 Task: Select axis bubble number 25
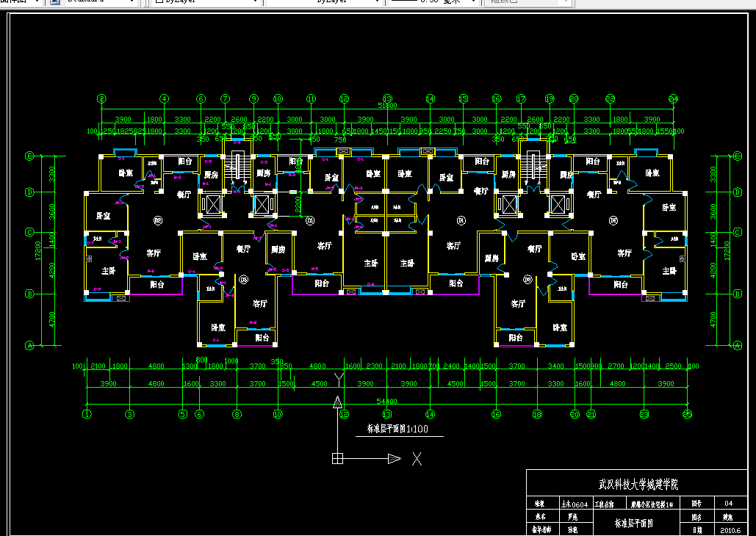point(688,414)
